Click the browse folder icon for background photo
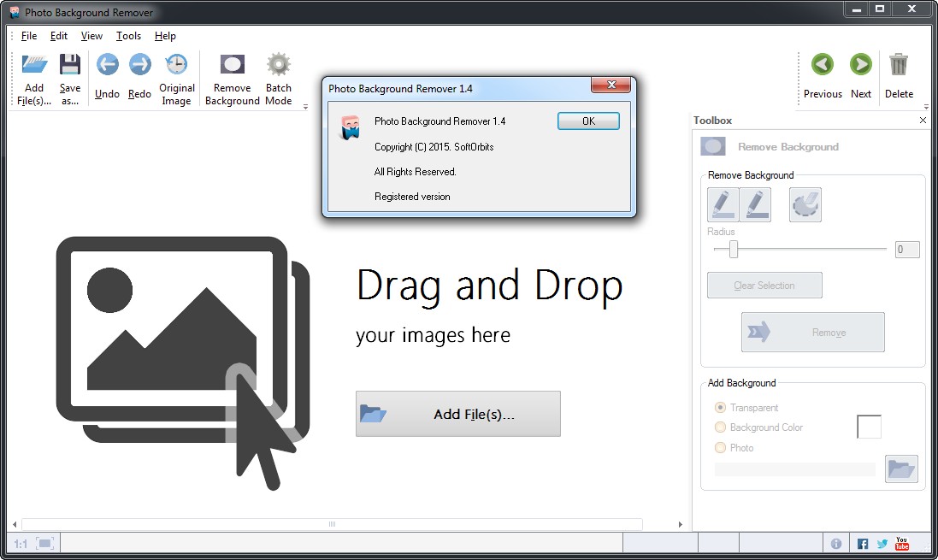The height and width of the screenshot is (560, 938). 901,469
